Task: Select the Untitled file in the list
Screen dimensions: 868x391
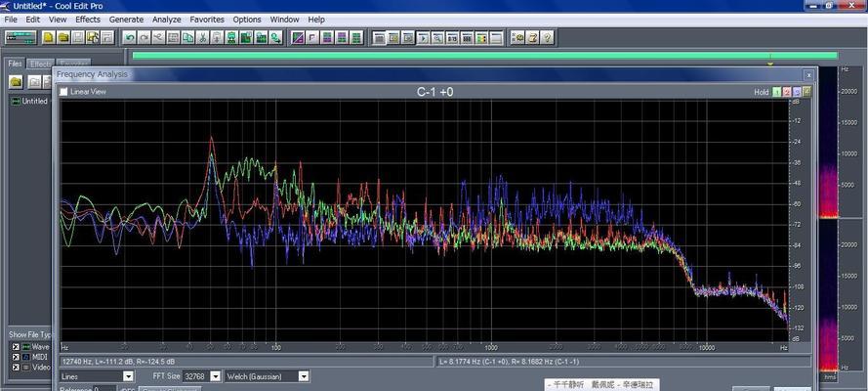Action: [x=30, y=102]
